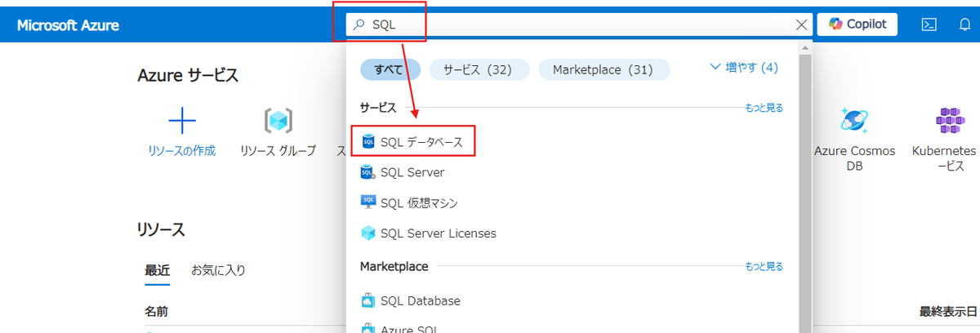
Task: Open Kubernetes service icon
Action: coord(950,121)
